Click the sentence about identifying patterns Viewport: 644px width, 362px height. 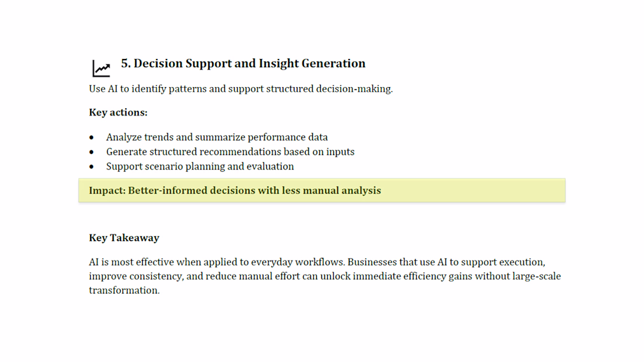point(241,89)
